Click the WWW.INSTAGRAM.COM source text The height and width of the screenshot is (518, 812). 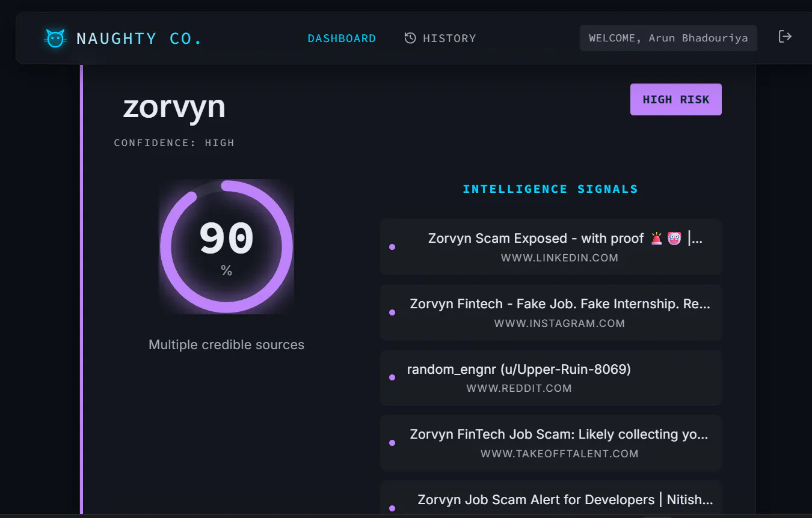559,323
